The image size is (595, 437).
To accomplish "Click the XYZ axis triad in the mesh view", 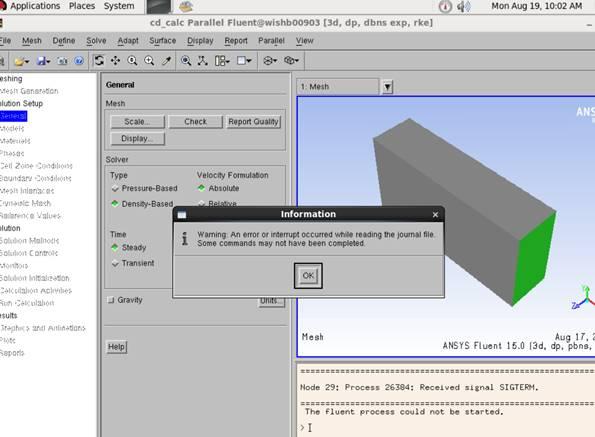I will click(x=584, y=297).
